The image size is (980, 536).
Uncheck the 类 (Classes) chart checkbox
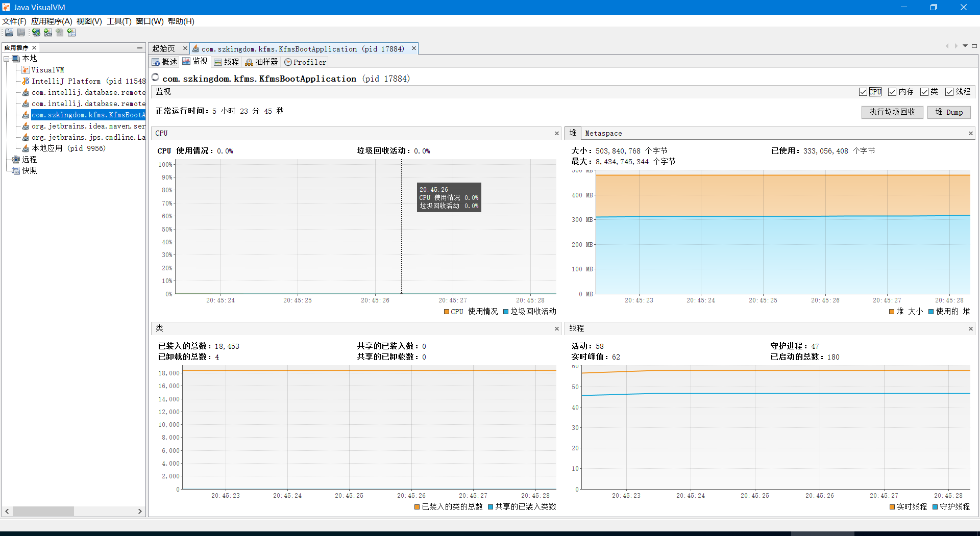(924, 92)
